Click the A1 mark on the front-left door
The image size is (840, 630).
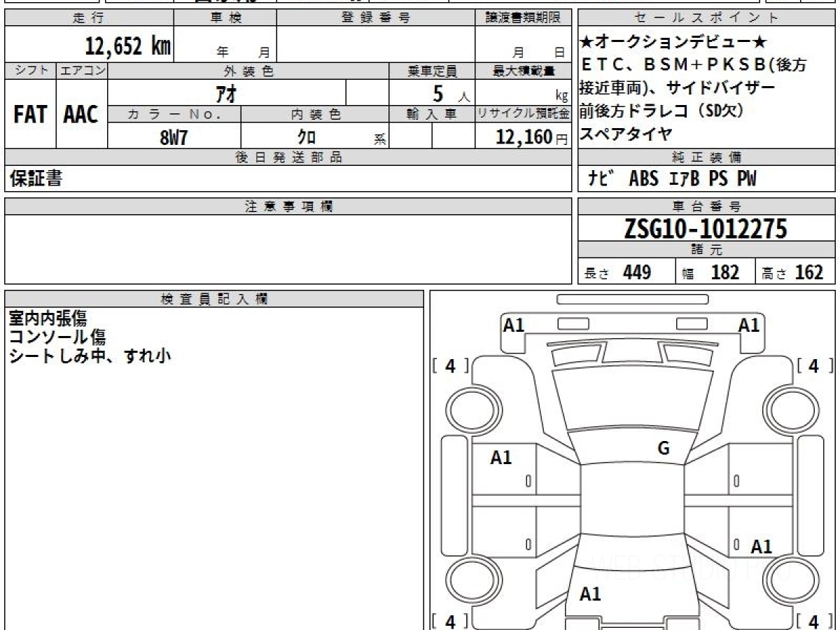coord(501,458)
